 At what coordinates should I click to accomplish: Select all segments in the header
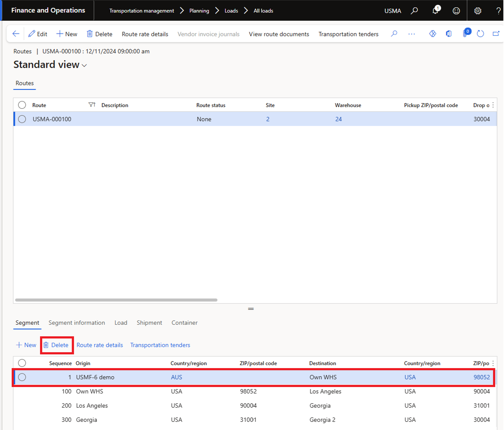pyautogui.click(x=22, y=363)
